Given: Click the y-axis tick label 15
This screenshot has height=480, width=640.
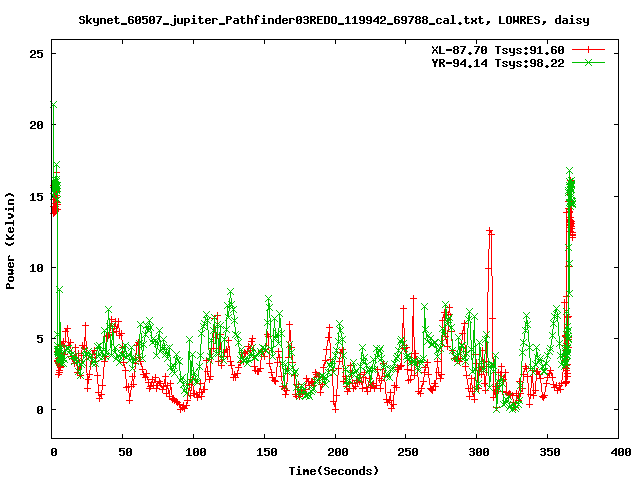Looking at the screenshot, I should click(36, 197).
